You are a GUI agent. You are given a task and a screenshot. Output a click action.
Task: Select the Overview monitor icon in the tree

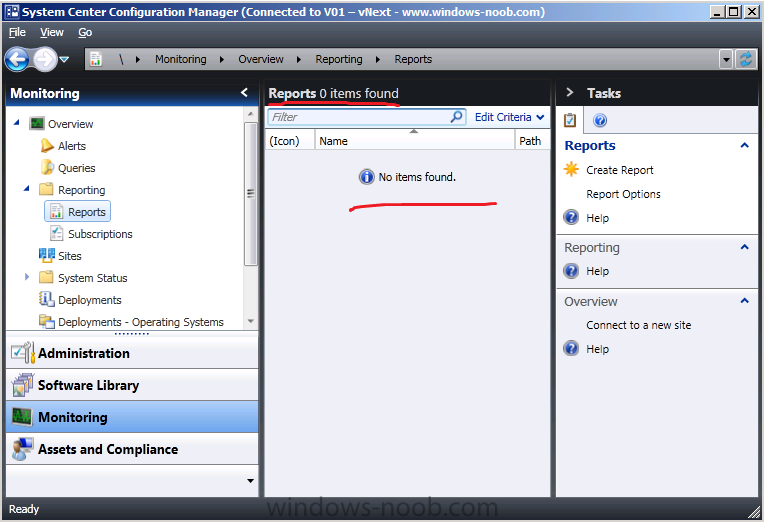pos(37,123)
